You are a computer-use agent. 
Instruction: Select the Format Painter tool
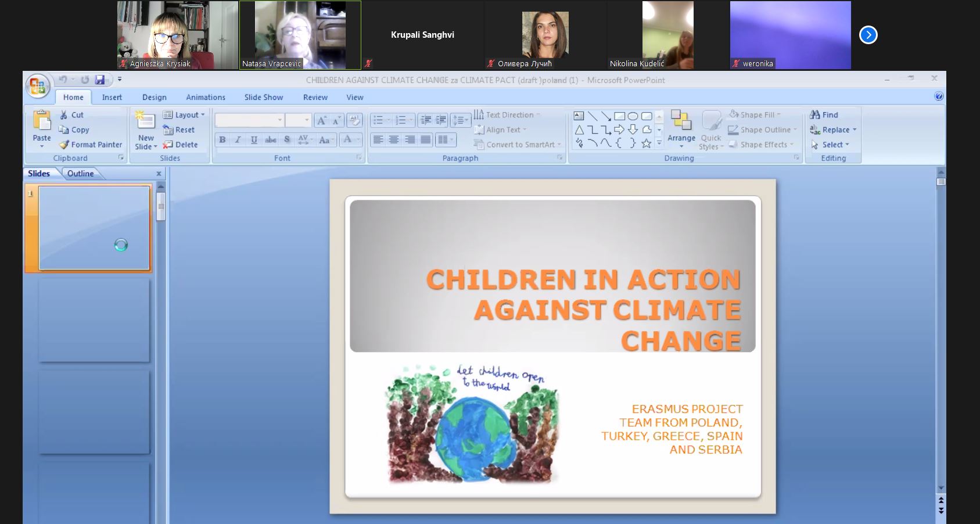91,145
